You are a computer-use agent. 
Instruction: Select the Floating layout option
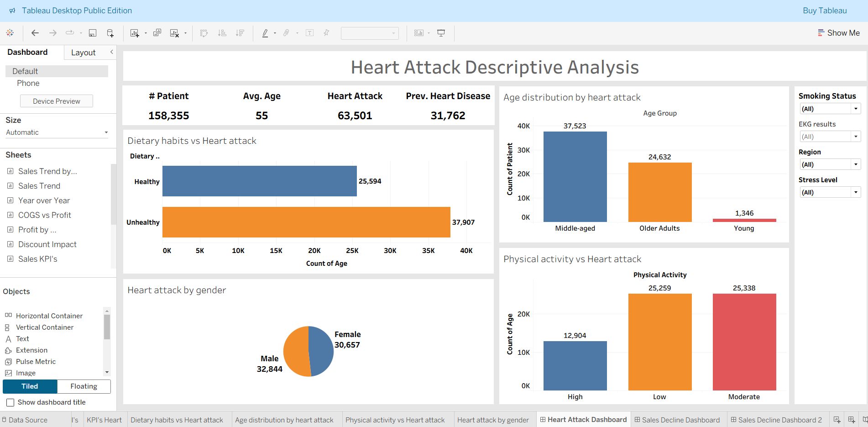(84, 386)
